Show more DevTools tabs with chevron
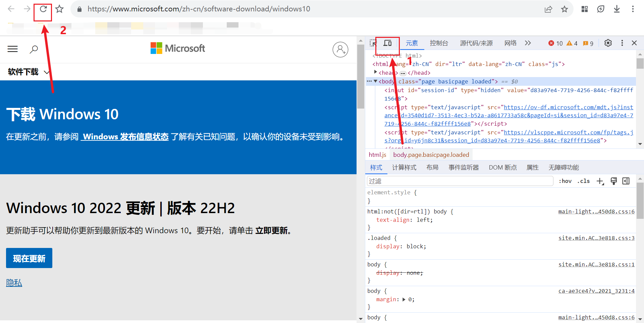This screenshot has width=644, height=323. click(x=528, y=43)
